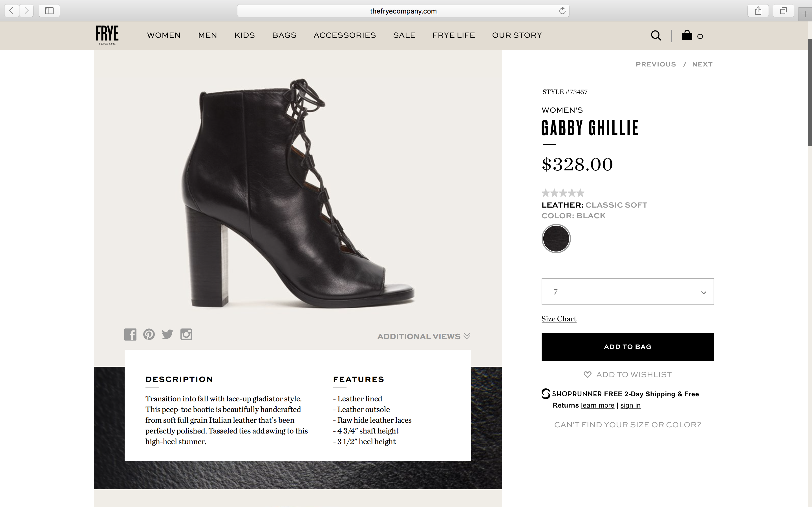Tweet product using Twitter bird icon
This screenshot has width=812, height=507.
(167, 334)
